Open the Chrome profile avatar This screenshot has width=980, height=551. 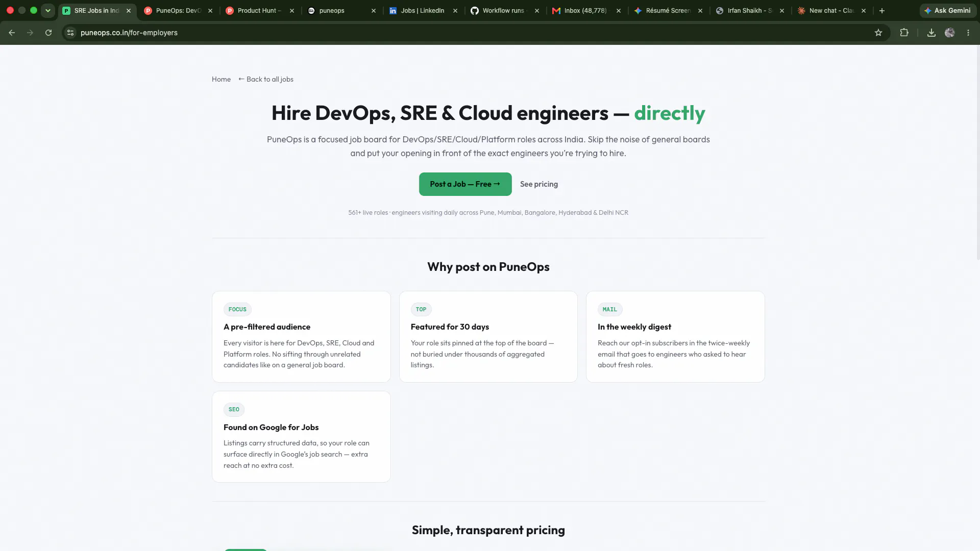(x=950, y=33)
